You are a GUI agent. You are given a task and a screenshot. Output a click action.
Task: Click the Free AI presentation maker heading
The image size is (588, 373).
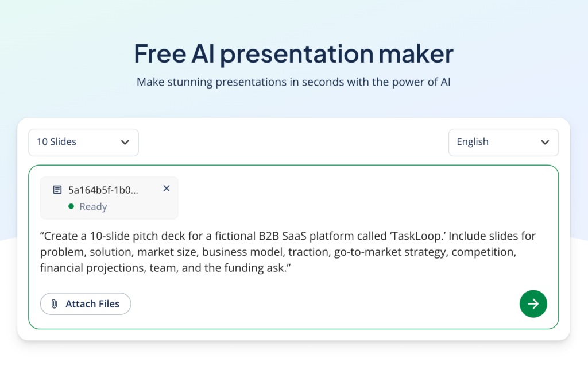(293, 53)
